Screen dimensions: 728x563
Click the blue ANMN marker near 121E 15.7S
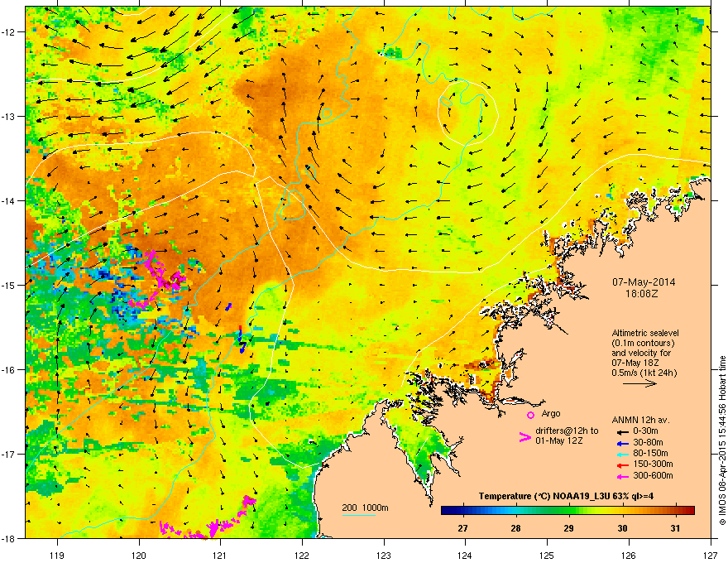point(242,340)
